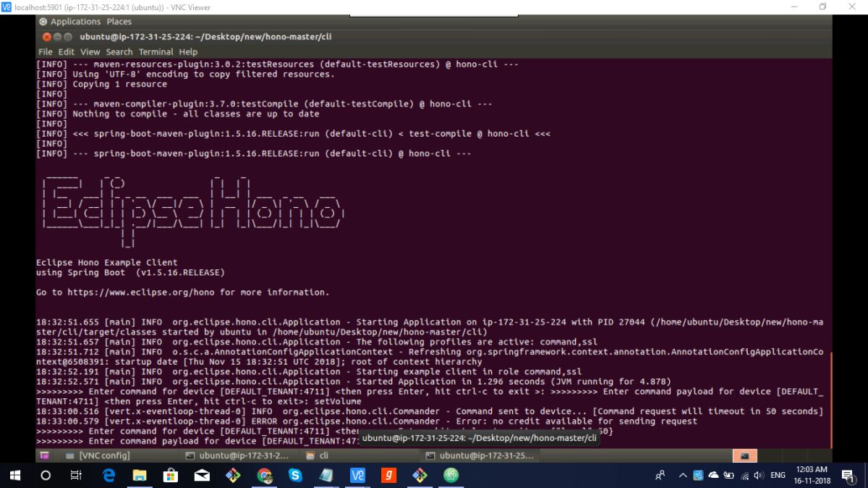Click the Ubuntu workspace switcher
Image resolution: width=868 pixels, height=488 pixels.
(744, 456)
